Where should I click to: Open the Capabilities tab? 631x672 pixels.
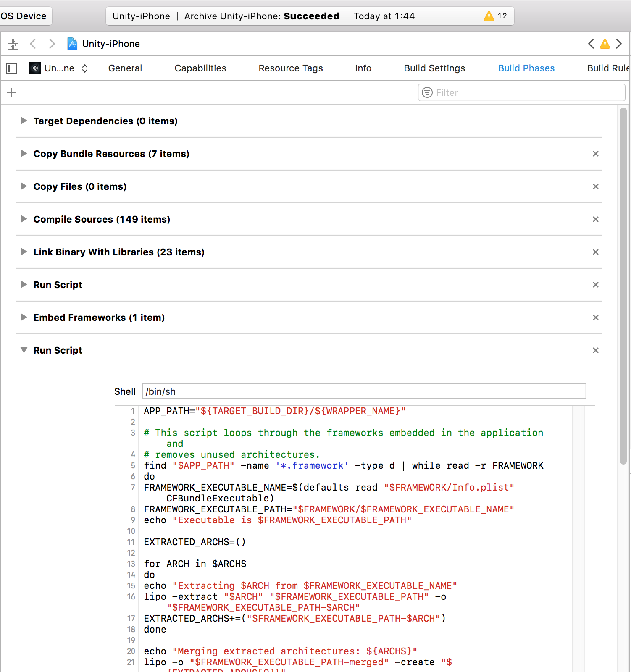(x=200, y=68)
